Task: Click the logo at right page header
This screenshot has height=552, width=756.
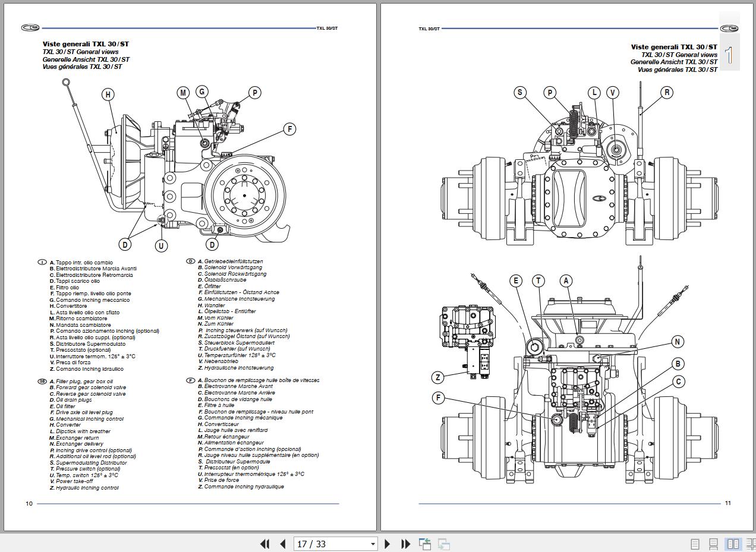Action: pos(729,28)
